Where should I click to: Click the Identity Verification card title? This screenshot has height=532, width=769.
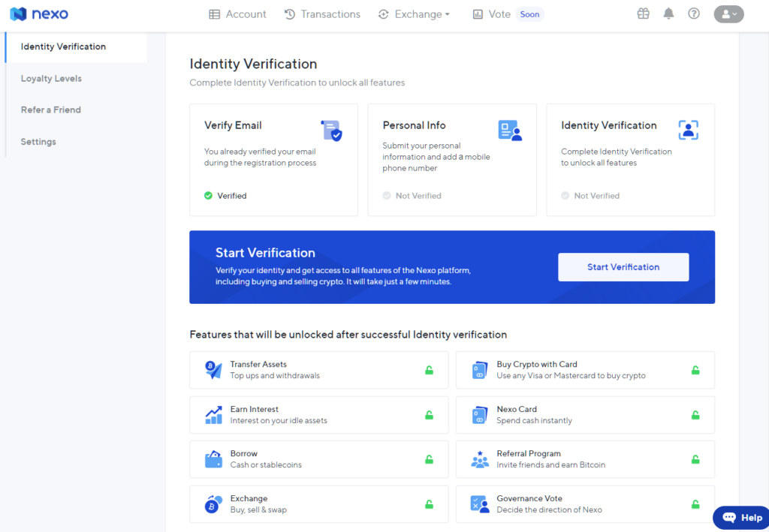(608, 125)
